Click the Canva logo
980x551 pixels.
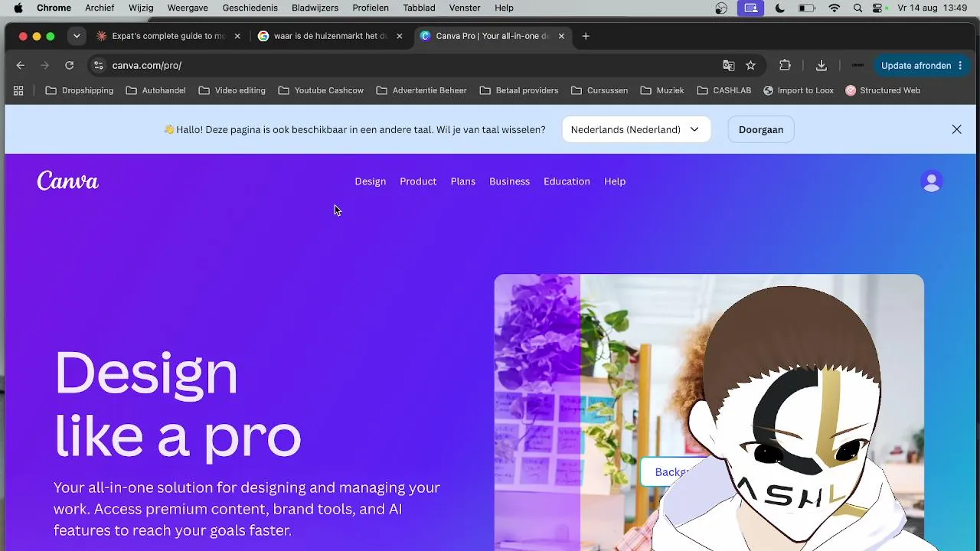click(68, 181)
